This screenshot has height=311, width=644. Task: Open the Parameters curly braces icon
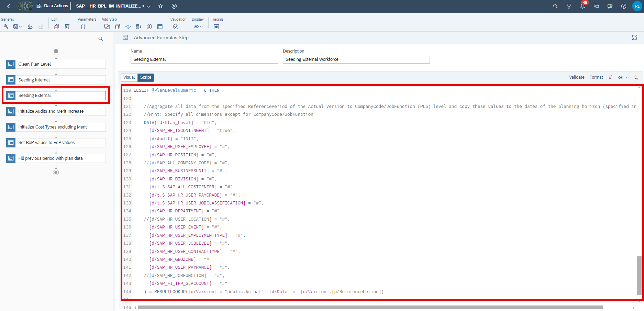pos(83,27)
